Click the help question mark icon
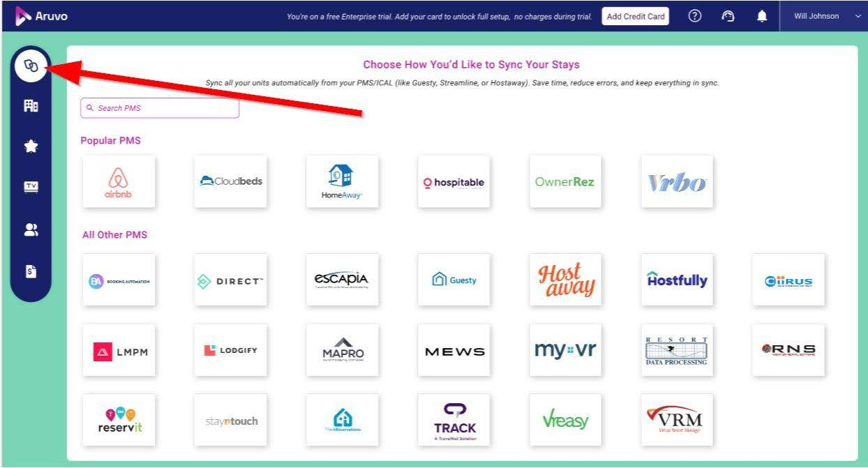Screen dimensions: 868x468 click(694, 16)
